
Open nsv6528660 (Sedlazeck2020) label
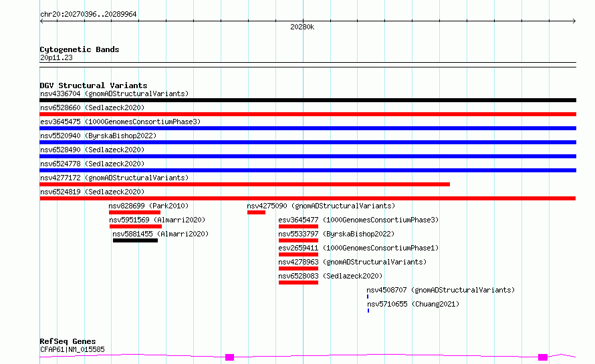tap(92, 108)
